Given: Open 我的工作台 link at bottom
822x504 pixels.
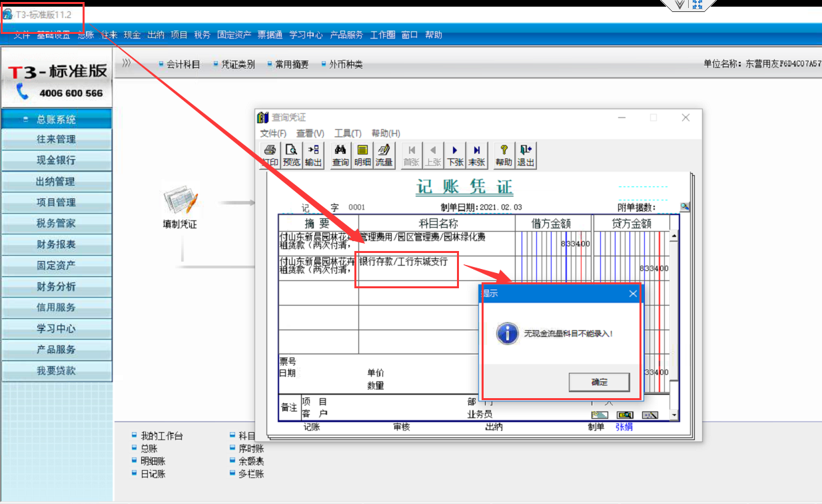Looking at the screenshot, I should pos(161,436).
